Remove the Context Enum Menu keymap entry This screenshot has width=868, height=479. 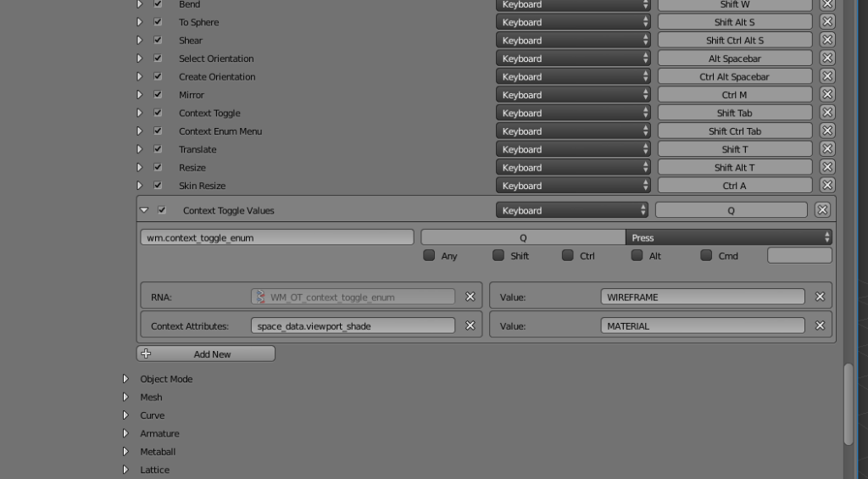point(827,131)
